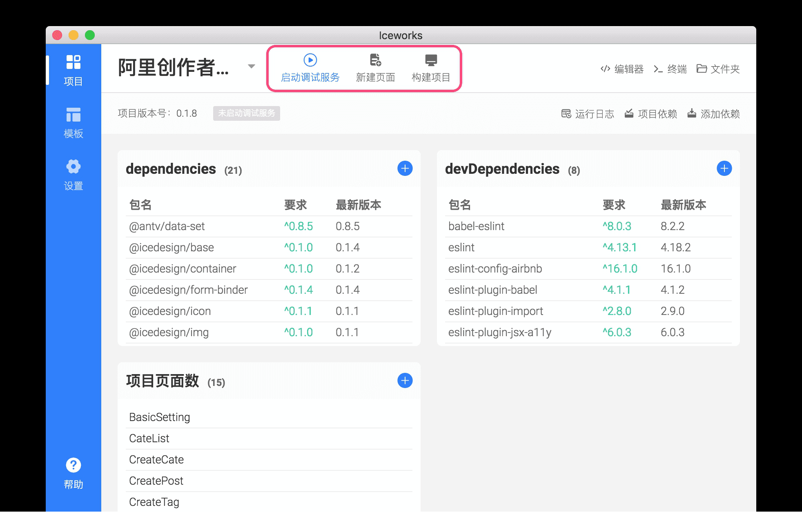Click the 最新版本 column header in dependencies
The height and width of the screenshot is (532, 802).
tap(359, 205)
